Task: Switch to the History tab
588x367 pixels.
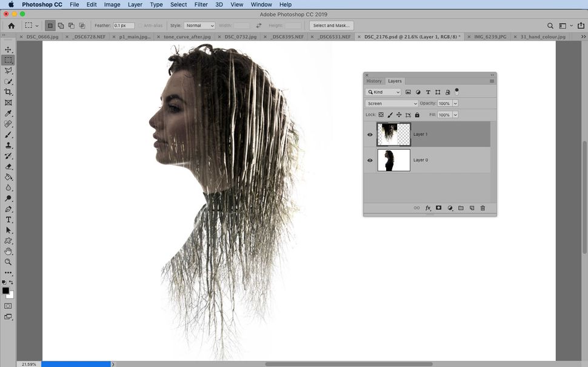Action: 374,81
